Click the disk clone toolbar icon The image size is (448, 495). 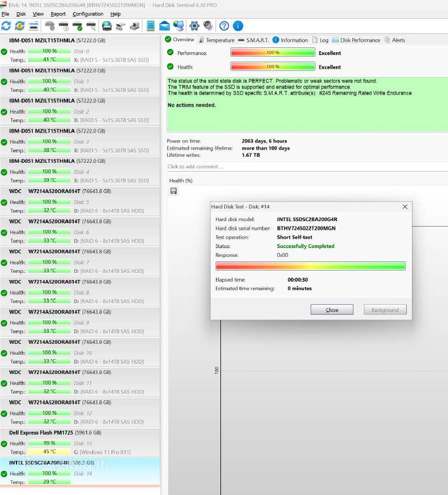pos(135,26)
